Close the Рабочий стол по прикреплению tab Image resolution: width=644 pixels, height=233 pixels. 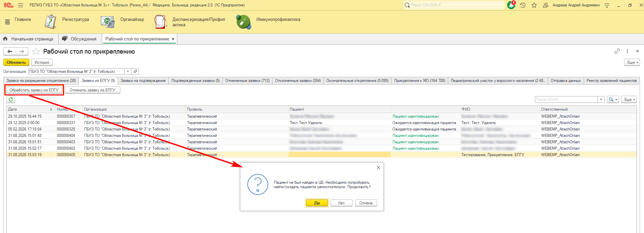click(x=173, y=39)
